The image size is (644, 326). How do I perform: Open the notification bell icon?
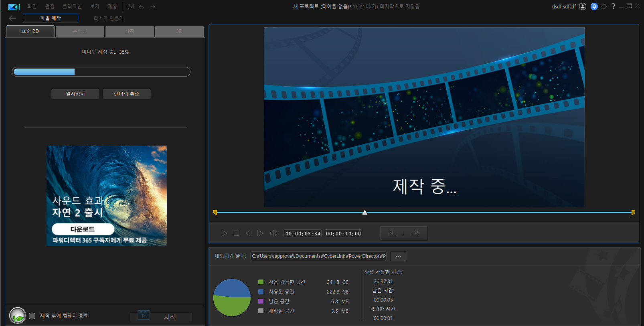click(594, 6)
